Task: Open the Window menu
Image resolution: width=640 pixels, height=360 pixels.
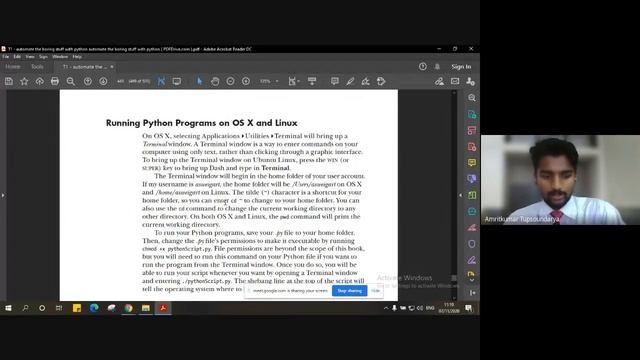Action: [60, 57]
